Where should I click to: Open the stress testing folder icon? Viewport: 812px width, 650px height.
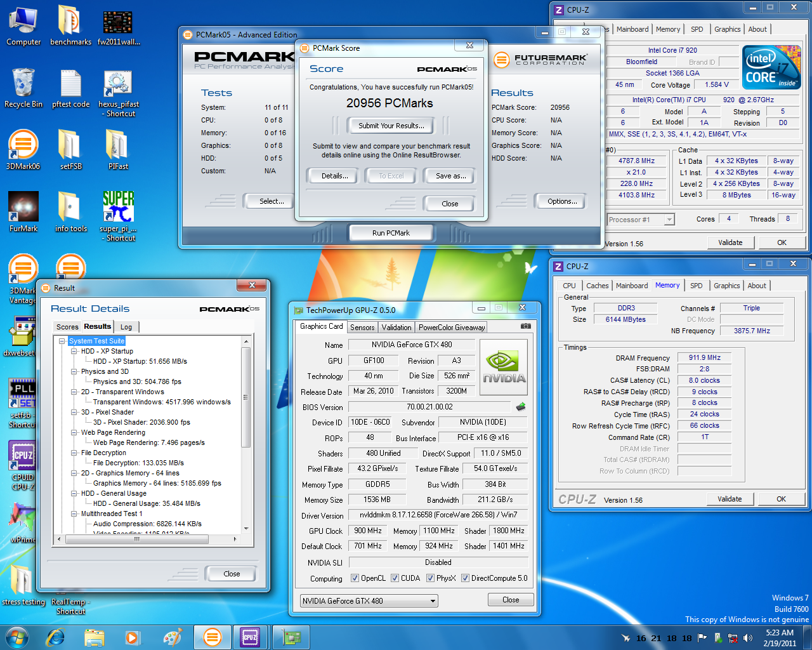click(23, 584)
